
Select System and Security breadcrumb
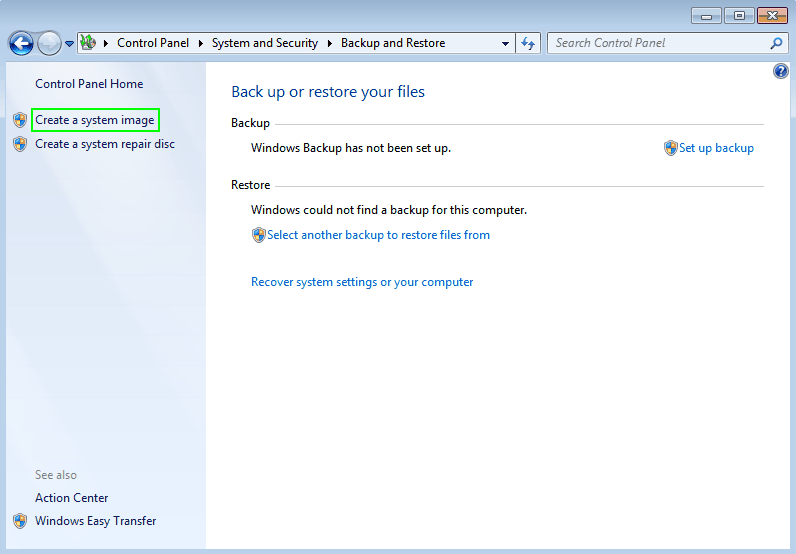tap(264, 43)
